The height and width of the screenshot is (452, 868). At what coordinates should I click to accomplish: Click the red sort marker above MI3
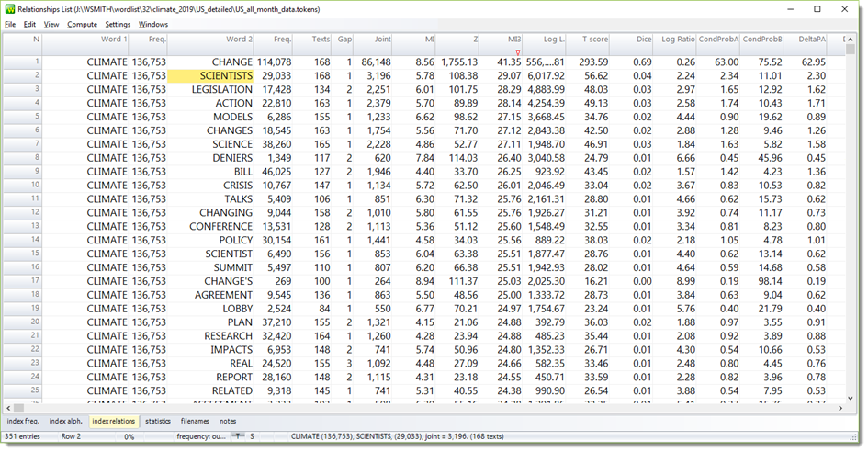point(518,52)
